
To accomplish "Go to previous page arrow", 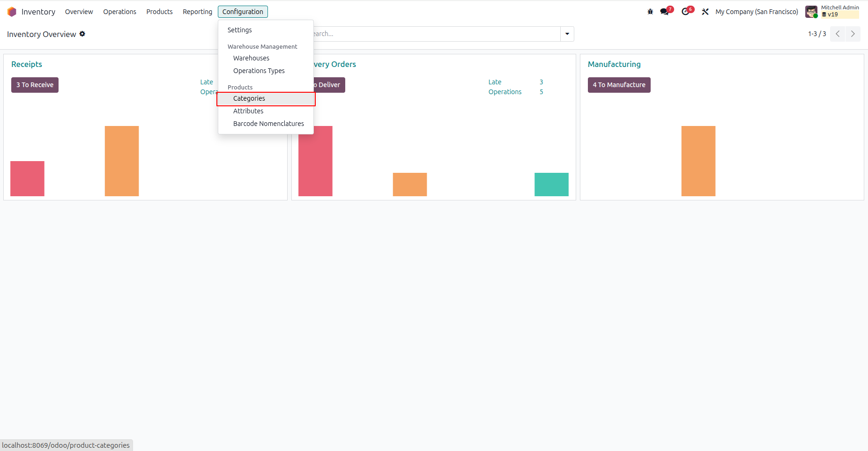I will coord(838,34).
